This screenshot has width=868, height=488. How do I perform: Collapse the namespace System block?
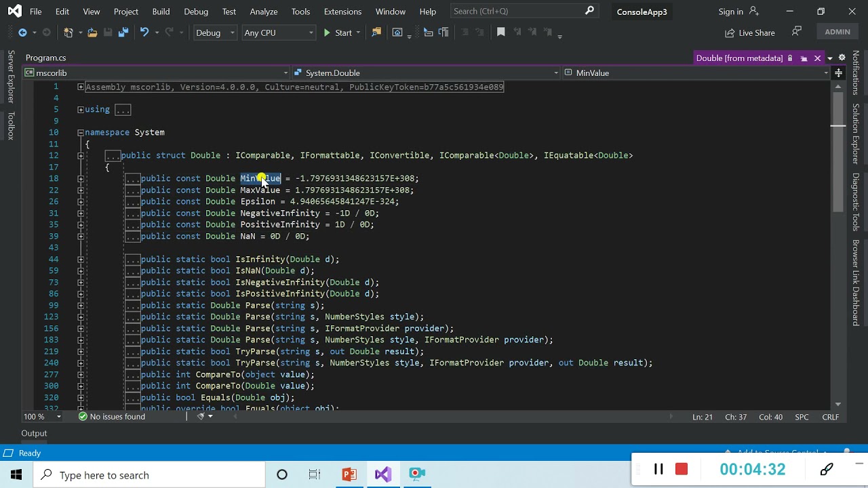[81, 133]
